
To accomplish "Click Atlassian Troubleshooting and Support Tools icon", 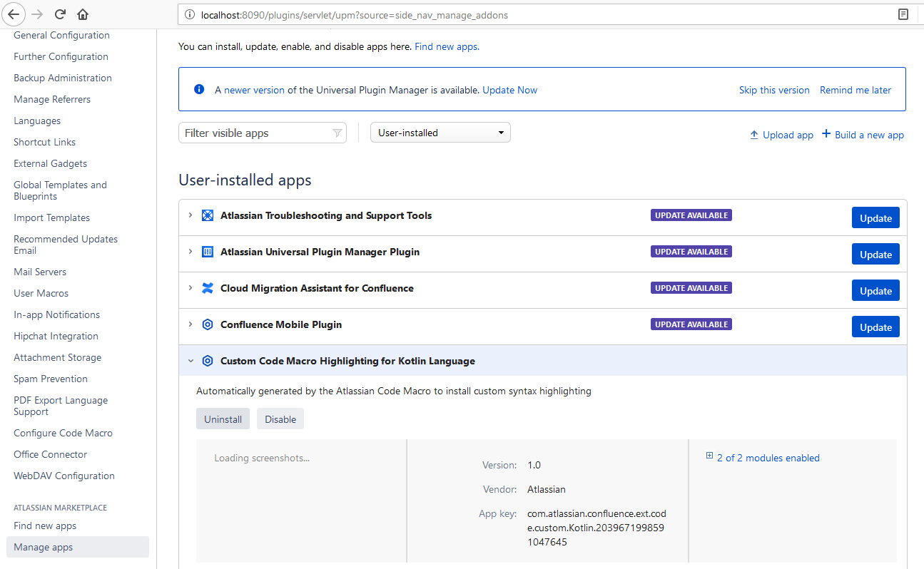I will [x=208, y=215].
